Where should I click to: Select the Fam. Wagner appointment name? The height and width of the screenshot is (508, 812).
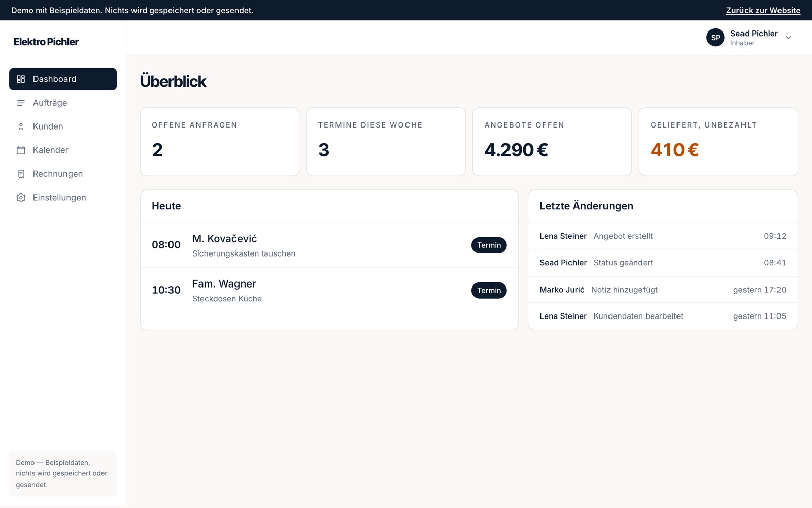(x=224, y=284)
